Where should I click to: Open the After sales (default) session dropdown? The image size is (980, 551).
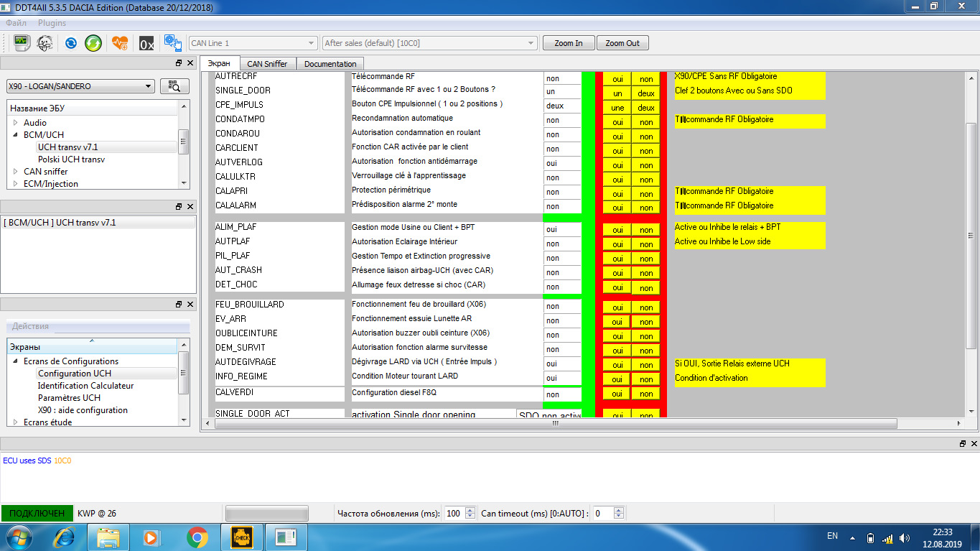point(429,43)
